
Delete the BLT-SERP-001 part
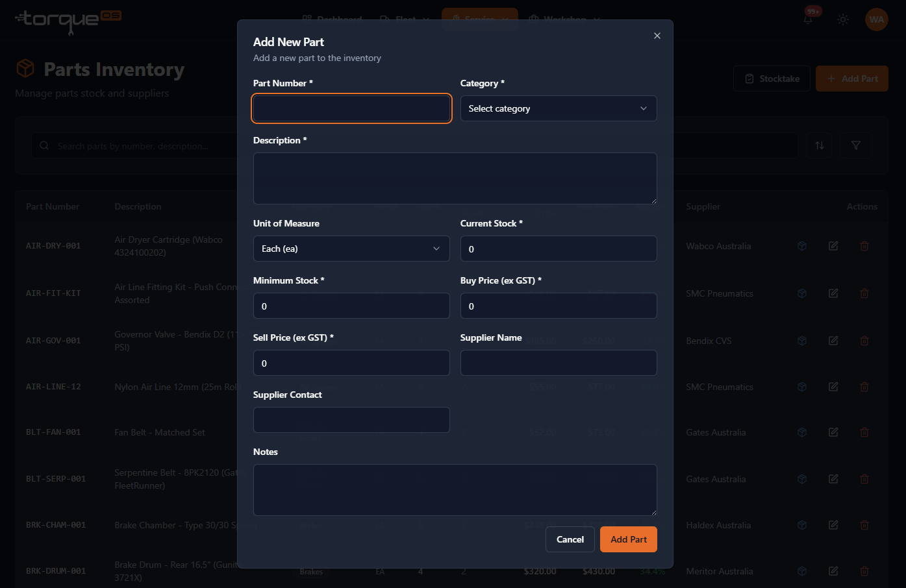tap(864, 479)
